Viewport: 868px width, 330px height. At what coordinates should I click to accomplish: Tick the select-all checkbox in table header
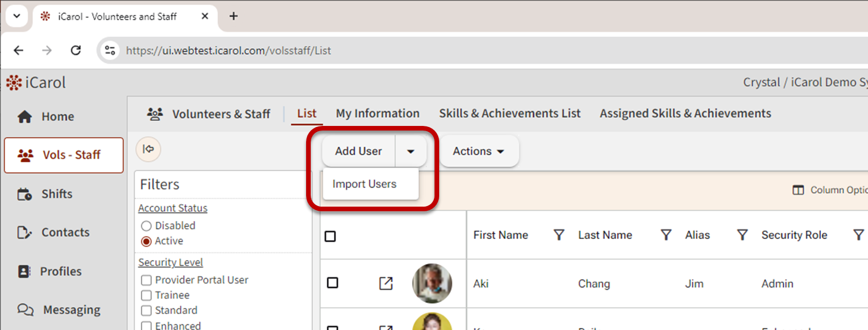pyautogui.click(x=330, y=236)
